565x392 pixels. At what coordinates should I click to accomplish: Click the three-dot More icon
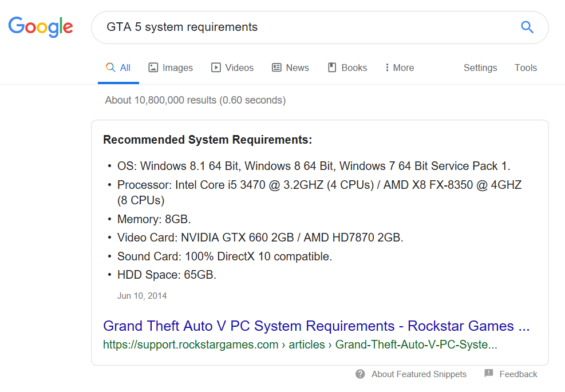tap(387, 68)
